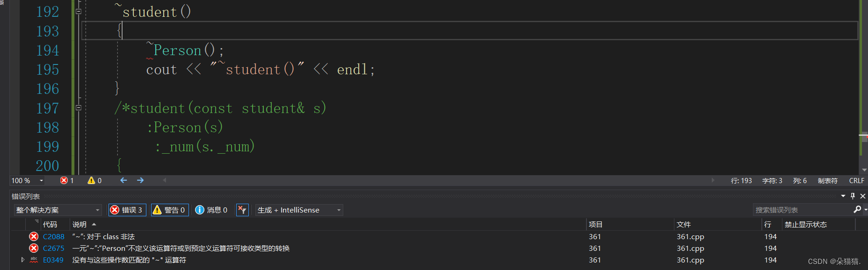This screenshot has height=270, width=868.
Task: Open the C2088 error code link
Action: point(54,237)
